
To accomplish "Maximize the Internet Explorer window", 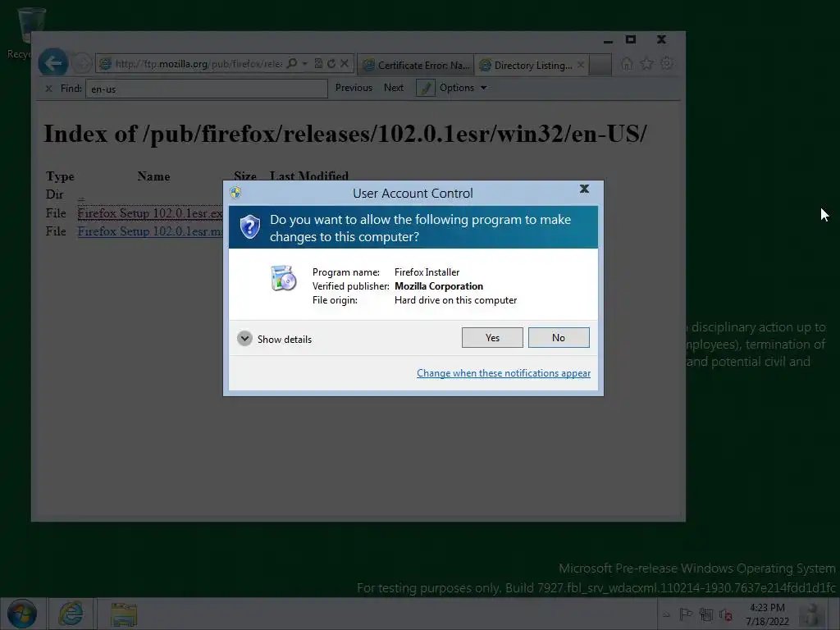I will pyautogui.click(x=631, y=39).
